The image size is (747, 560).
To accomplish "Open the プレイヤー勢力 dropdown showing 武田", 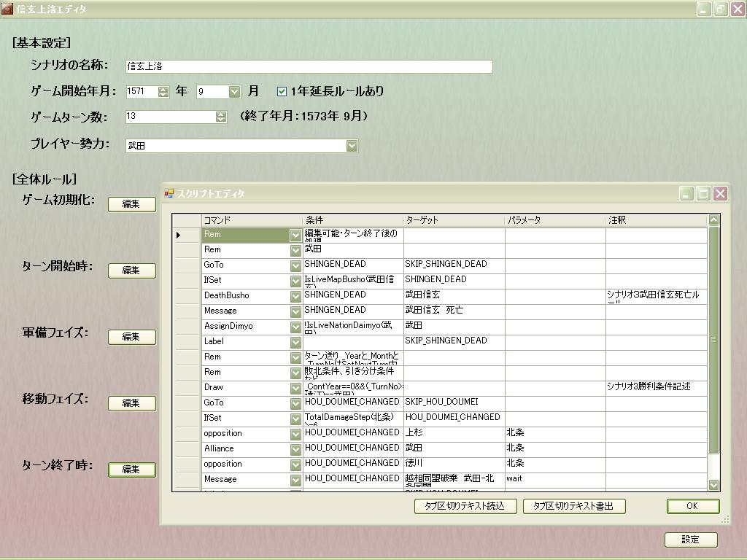I will point(352,146).
